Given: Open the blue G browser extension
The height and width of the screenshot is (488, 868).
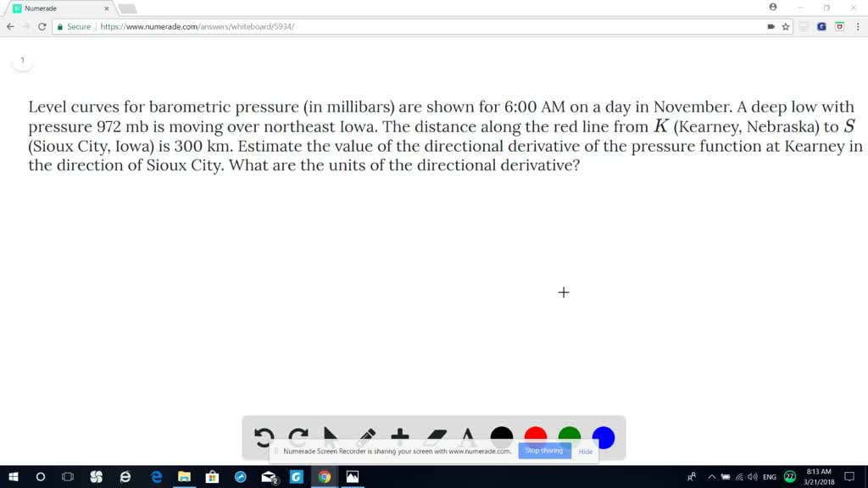Looking at the screenshot, I should [821, 26].
